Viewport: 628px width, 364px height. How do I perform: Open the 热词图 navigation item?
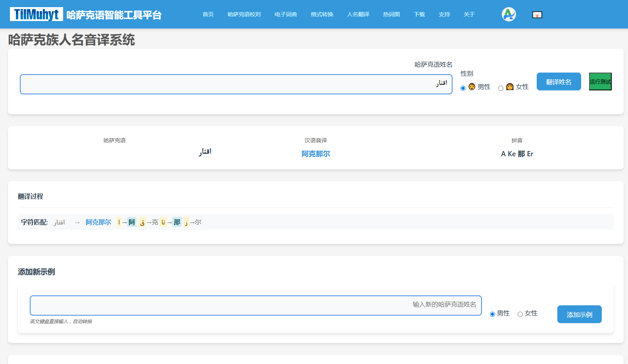[x=391, y=14]
